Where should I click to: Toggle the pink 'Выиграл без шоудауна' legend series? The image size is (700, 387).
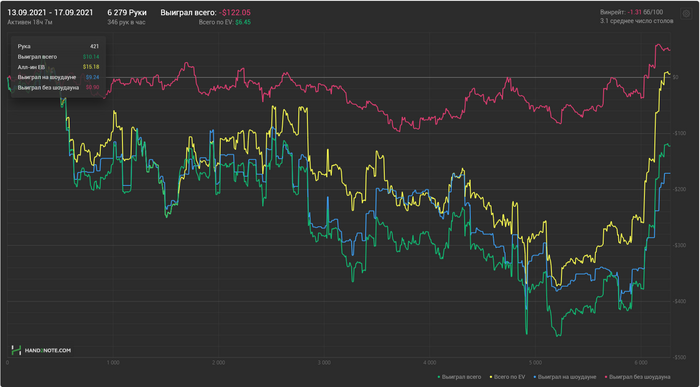(637, 377)
